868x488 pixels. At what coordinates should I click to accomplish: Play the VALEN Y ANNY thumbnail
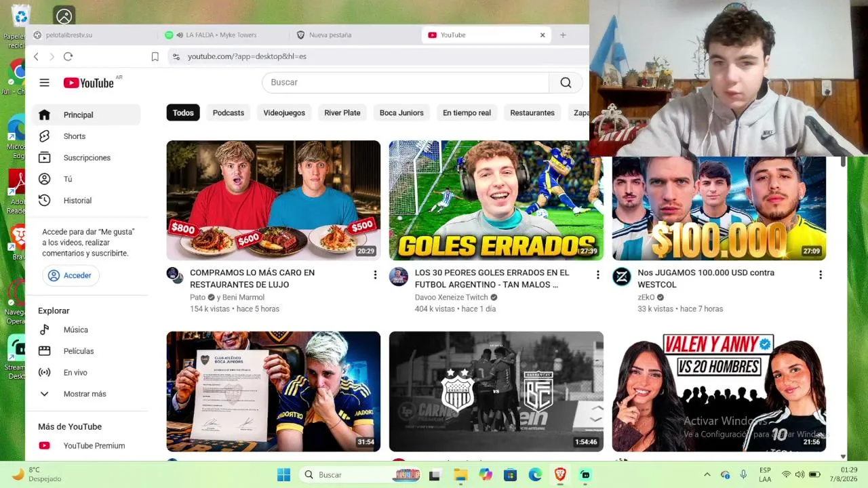719,391
